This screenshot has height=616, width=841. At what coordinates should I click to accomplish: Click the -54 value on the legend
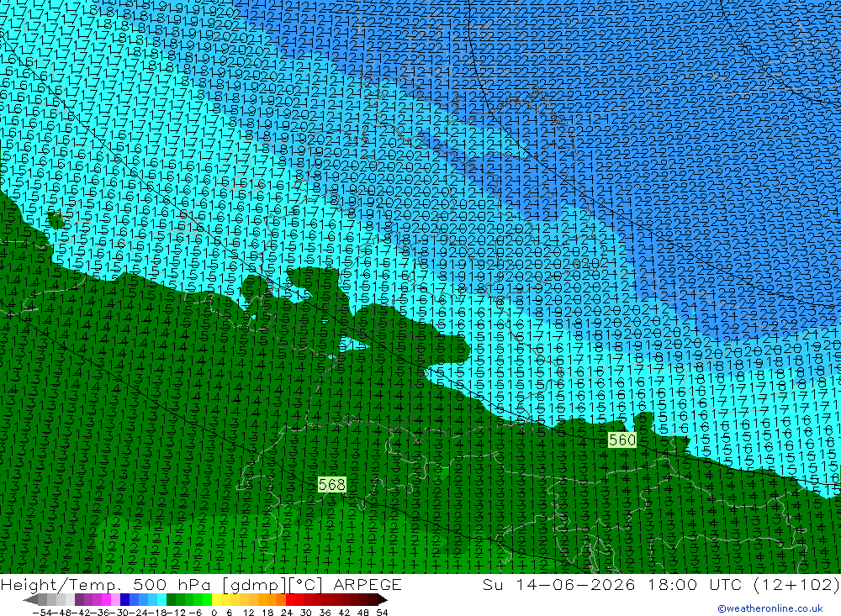pos(42,613)
